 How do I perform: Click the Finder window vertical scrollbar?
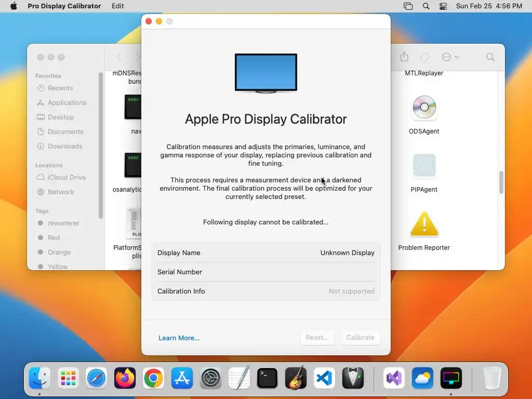(x=501, y=182)
